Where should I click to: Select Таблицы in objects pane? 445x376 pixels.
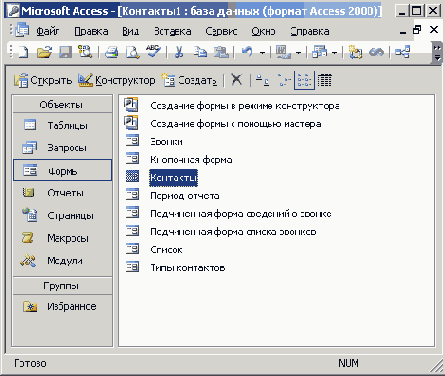[x=62, y=125]
